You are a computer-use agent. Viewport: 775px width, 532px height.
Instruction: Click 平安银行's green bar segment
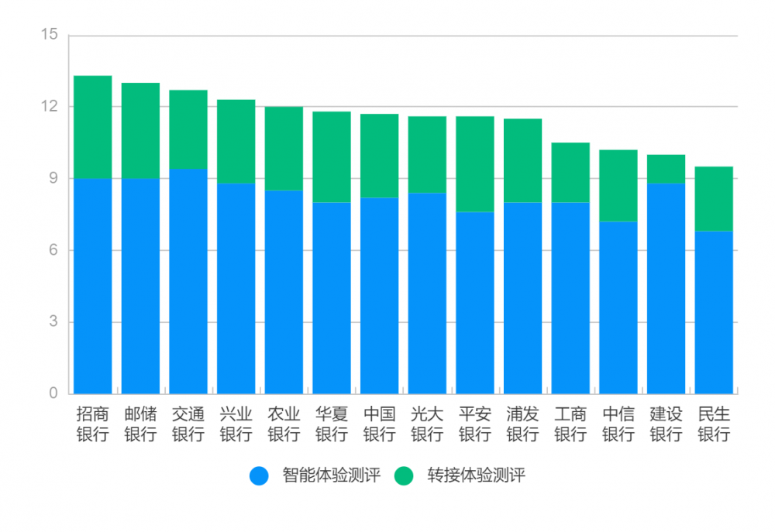click(x=475, y=164)
